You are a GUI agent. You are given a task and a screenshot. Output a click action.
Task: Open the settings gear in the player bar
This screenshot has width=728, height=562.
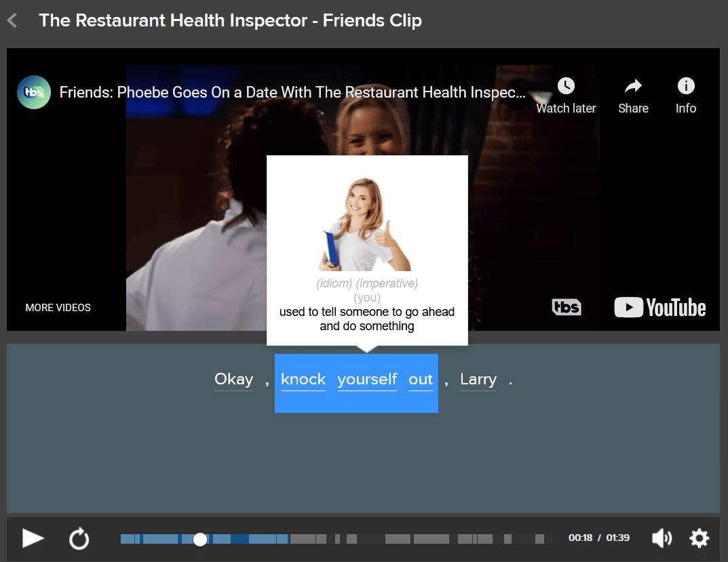tap(699, 538)
